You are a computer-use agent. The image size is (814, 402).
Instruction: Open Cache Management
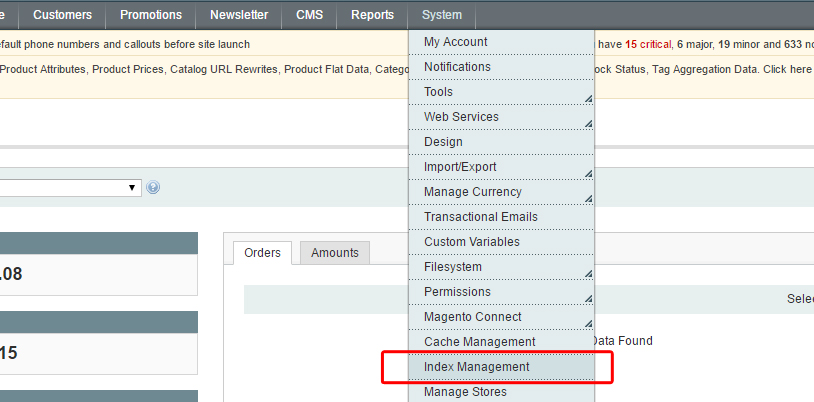tap(501, 342)
